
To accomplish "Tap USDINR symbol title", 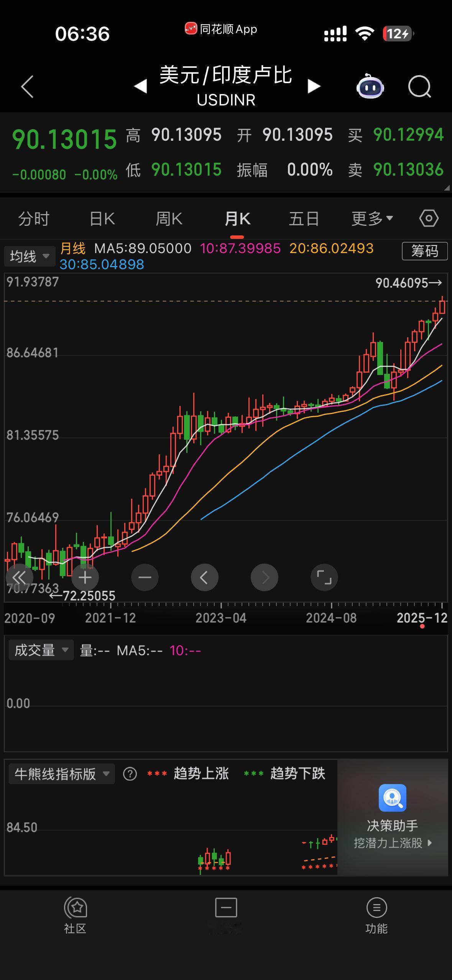I will point(226,100).
